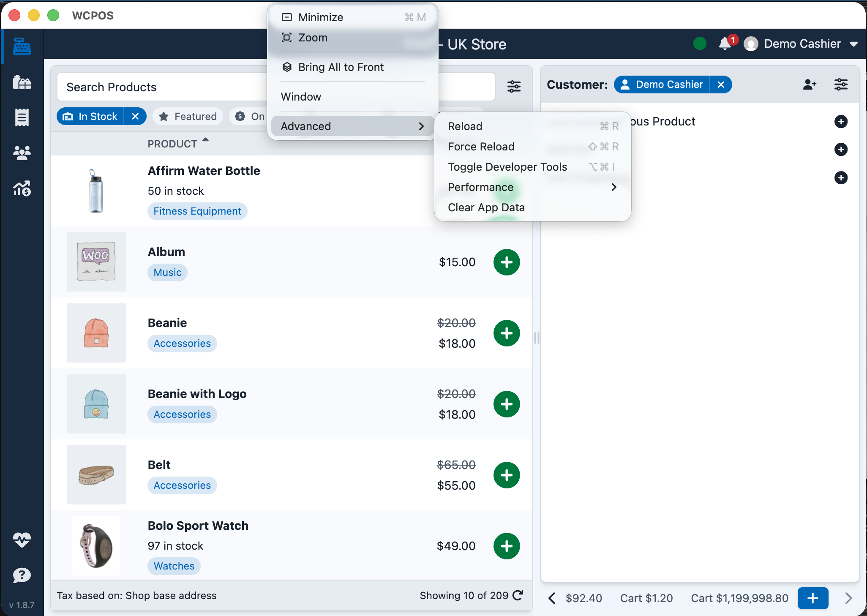The width and height of the screenshot is (867, 616).
Task: Open the system health heartbeat icon
Action: (22, 540)
